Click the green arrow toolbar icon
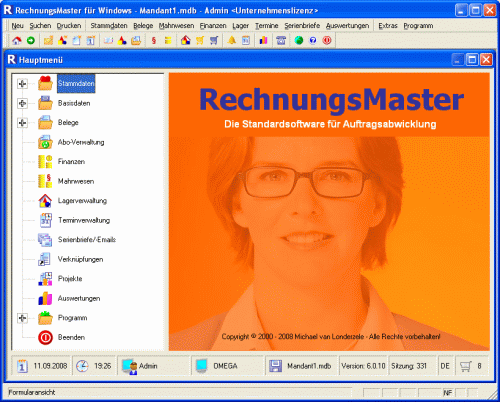The image size is (500, 402). tap(31, 41)
